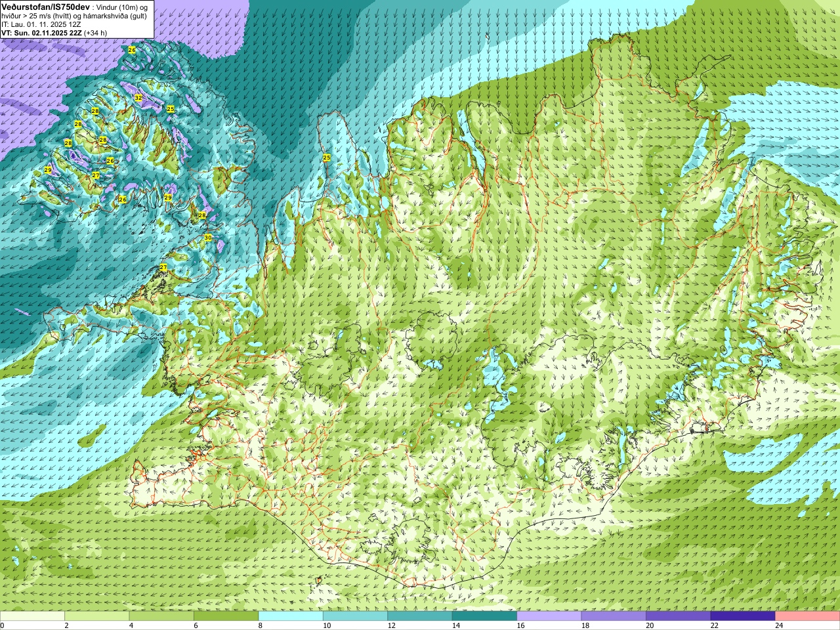This screenshot has height=630, width=840.
Task: Click the 16–18 m/s lavender legend swatch
Action: tap(549, 616)
